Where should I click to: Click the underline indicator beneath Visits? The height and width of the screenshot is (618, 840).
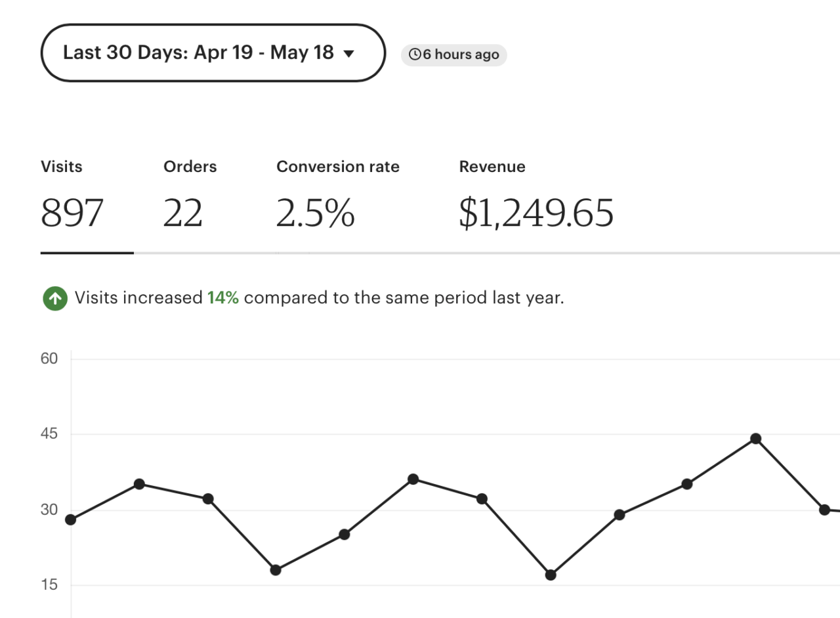click(87, 252)
